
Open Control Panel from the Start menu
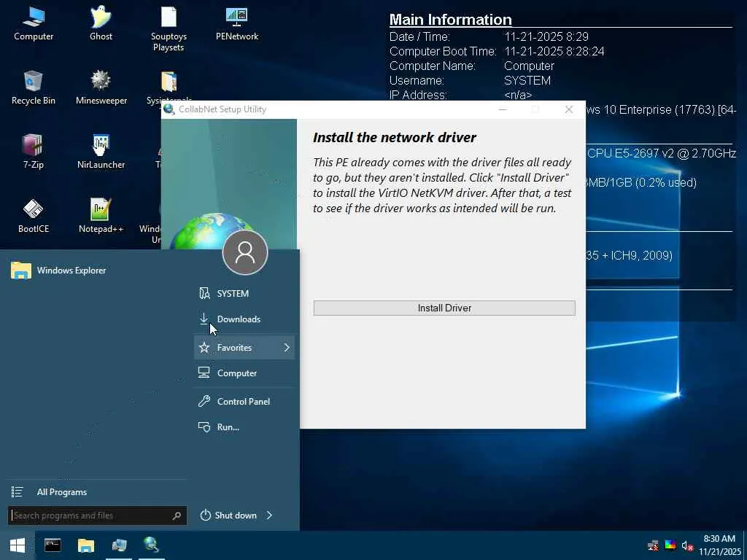[244, 402]
